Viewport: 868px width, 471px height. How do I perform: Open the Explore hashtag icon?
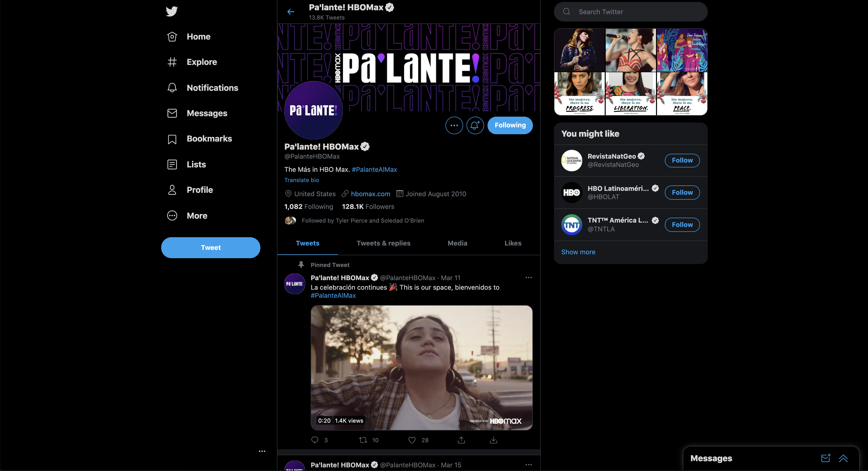pyautogui.click(x=172, y=62)
